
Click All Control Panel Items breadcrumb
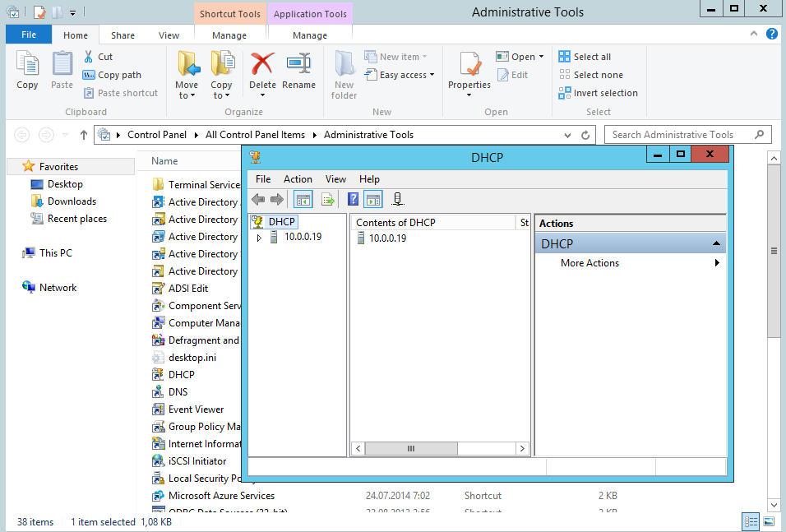coord(255,135)
